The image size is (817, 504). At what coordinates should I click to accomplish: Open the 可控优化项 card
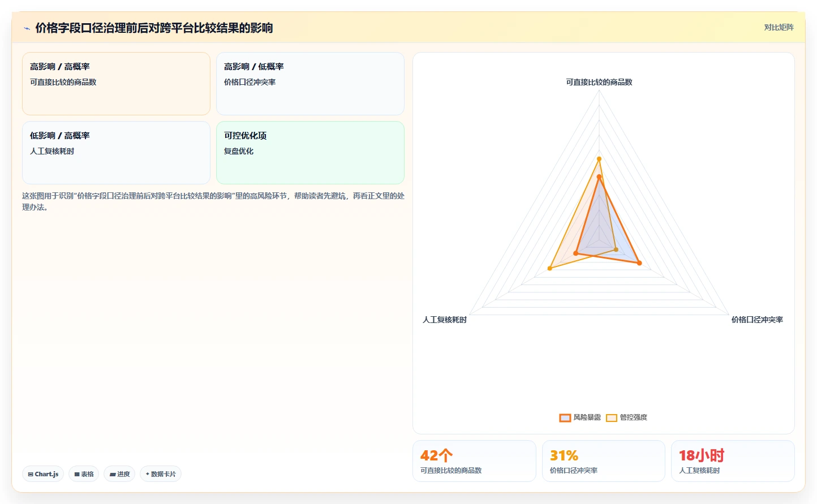coord(310,153)
